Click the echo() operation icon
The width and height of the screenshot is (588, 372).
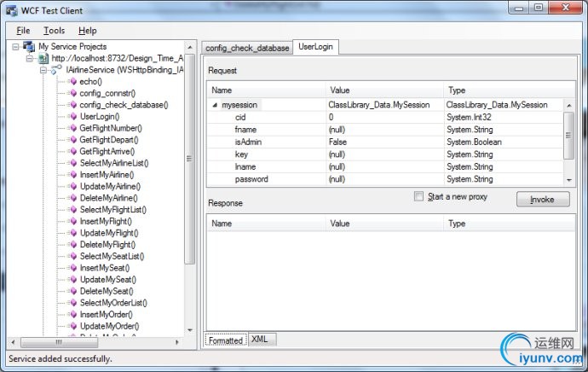point(73,81)
